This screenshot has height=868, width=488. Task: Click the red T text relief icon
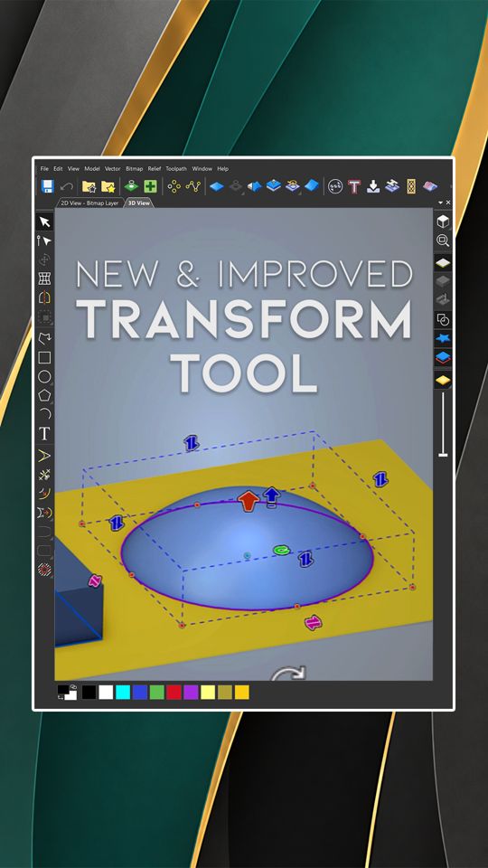click(354, 186)
